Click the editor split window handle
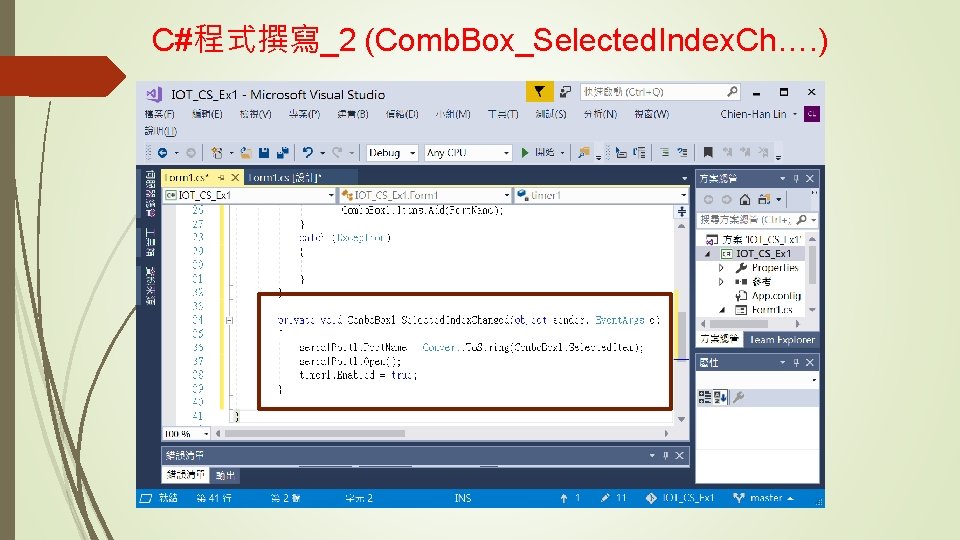960x540 pixels. click(x=681, y=212)
